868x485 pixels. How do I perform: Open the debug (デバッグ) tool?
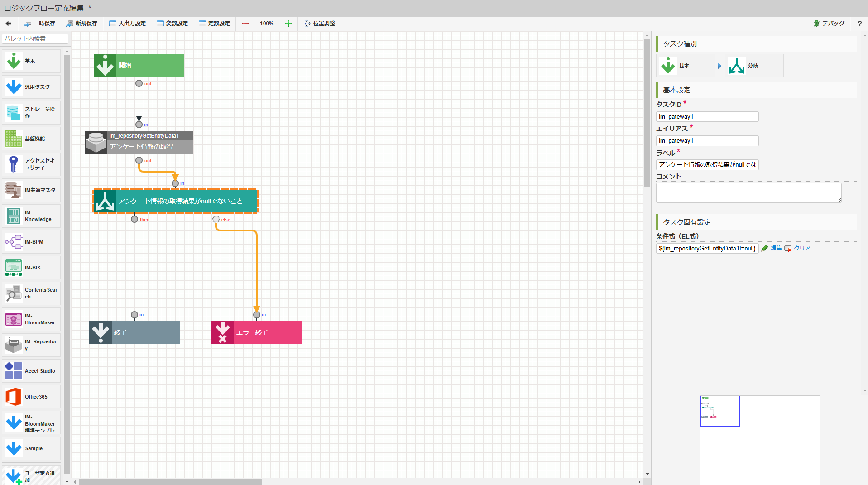pyautogui.click(x=829, y=24)
